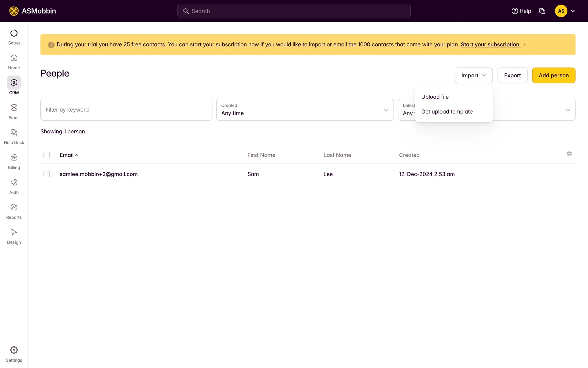Choose Upload file from Import menu
The width and height of the screenshot is (588, 368).
pos(435,97)
